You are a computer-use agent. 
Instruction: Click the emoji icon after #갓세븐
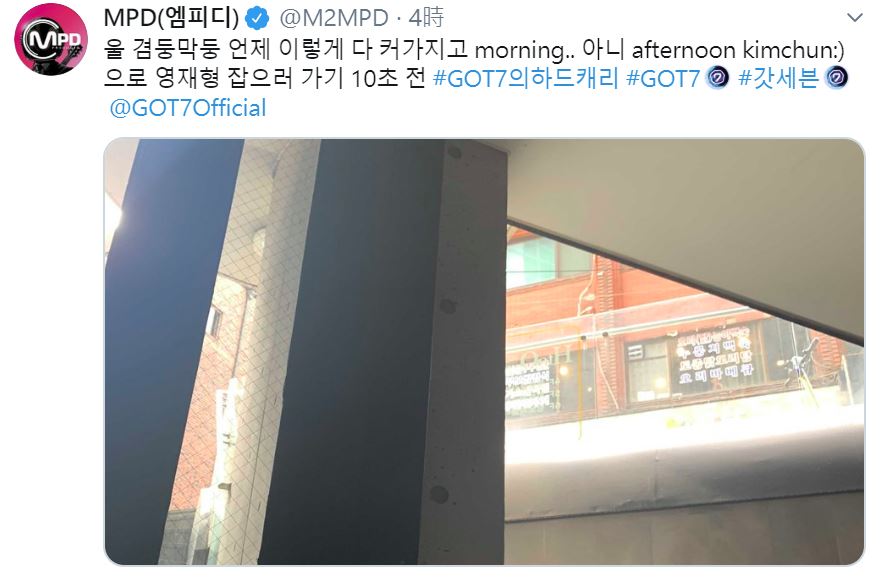point(836,77)
